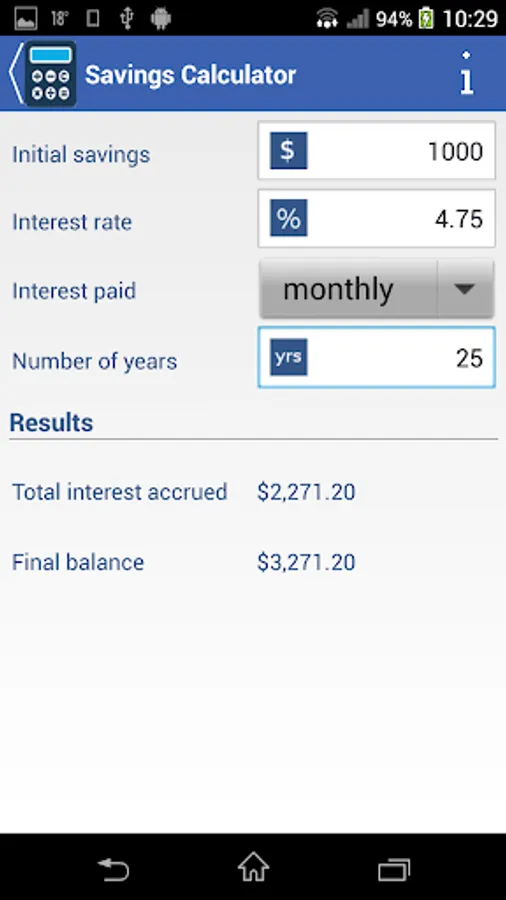Viewport: 506px width, 900px height.
Task: Open the Interest paid monthly dropdown
Action: click(376, 289)
